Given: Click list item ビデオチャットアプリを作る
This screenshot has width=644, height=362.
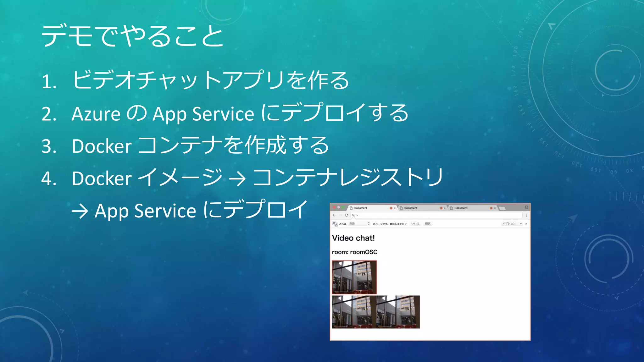Looking at the screenshot, I should (x=210, y=80).
